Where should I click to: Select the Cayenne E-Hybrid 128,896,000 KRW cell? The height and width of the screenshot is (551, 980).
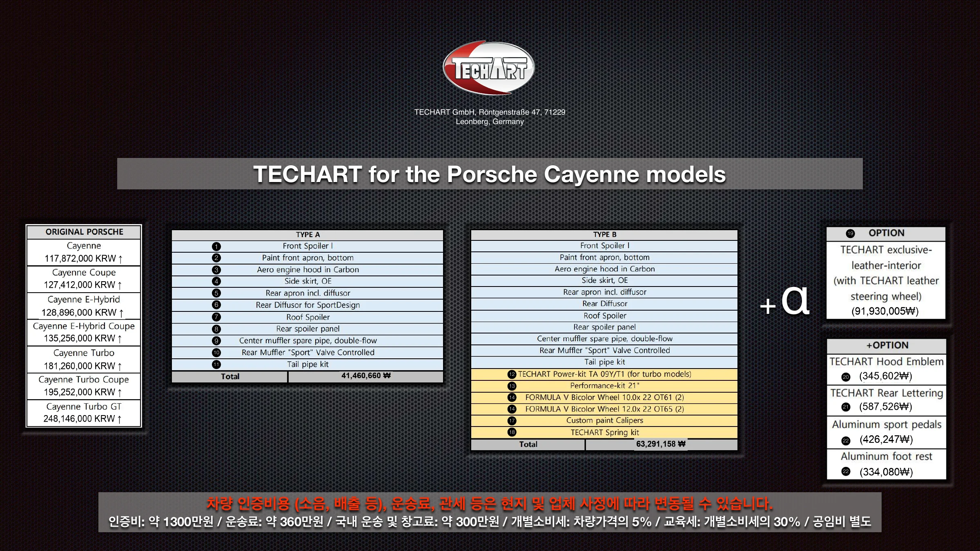pyautogui.click(x=84, y=306)
